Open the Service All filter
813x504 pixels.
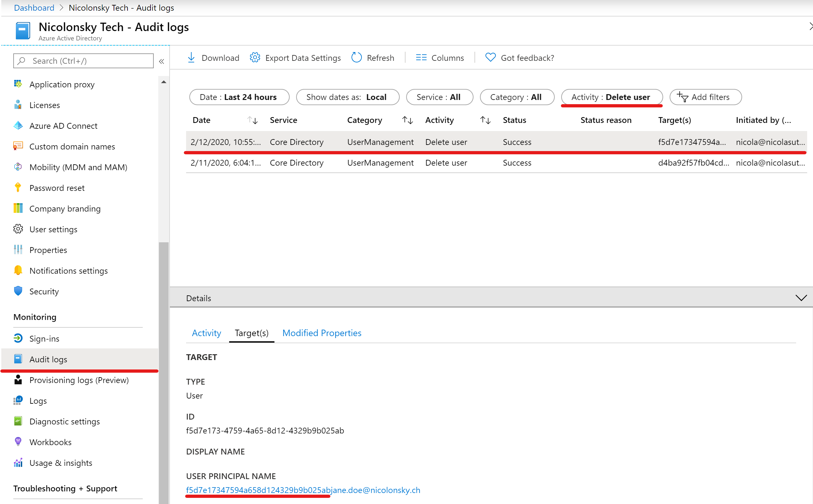[x=439, y=97]
